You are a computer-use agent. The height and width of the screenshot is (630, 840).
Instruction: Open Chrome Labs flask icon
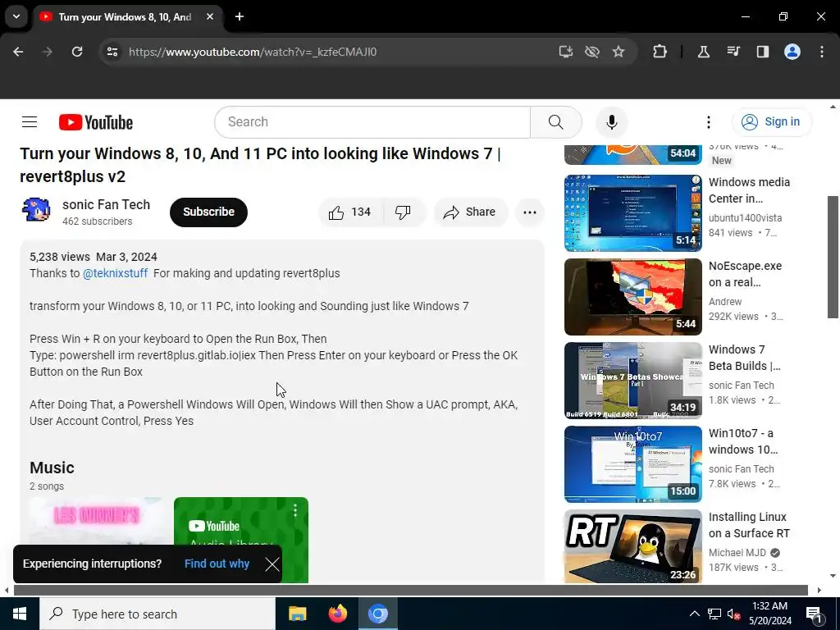coord(703,52)
